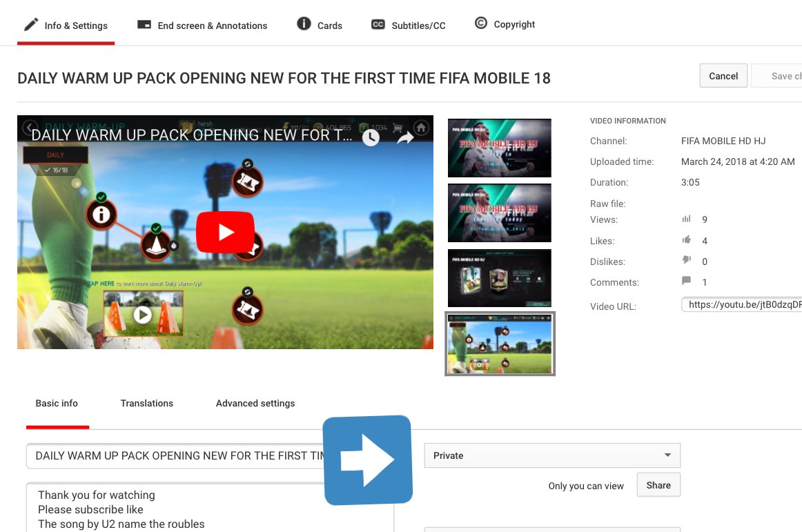Switch to the Translations tab

147,404
